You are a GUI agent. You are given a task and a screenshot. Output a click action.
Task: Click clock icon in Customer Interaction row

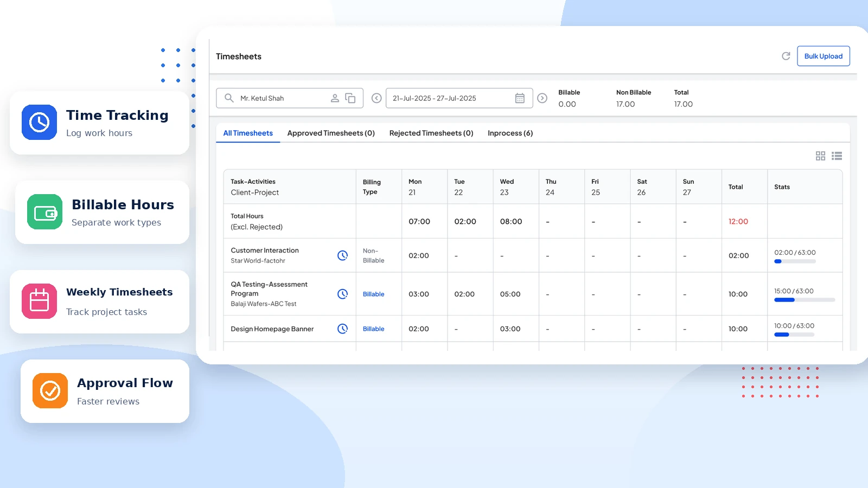pyautogui.click(x=342, y=255)
